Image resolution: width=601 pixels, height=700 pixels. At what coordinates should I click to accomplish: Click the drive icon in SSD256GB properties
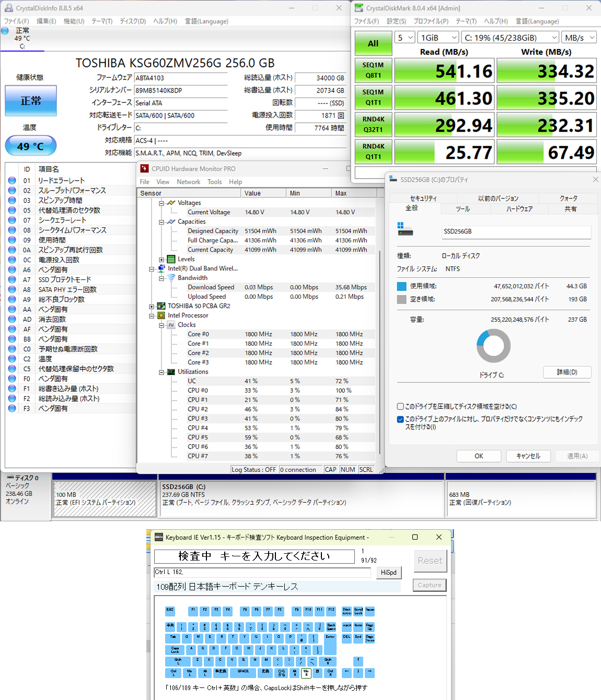coord(405,229)
